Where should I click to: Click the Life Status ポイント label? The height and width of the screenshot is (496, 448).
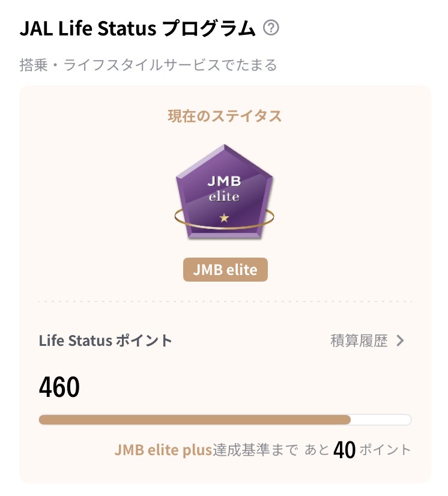click(106, 341)
